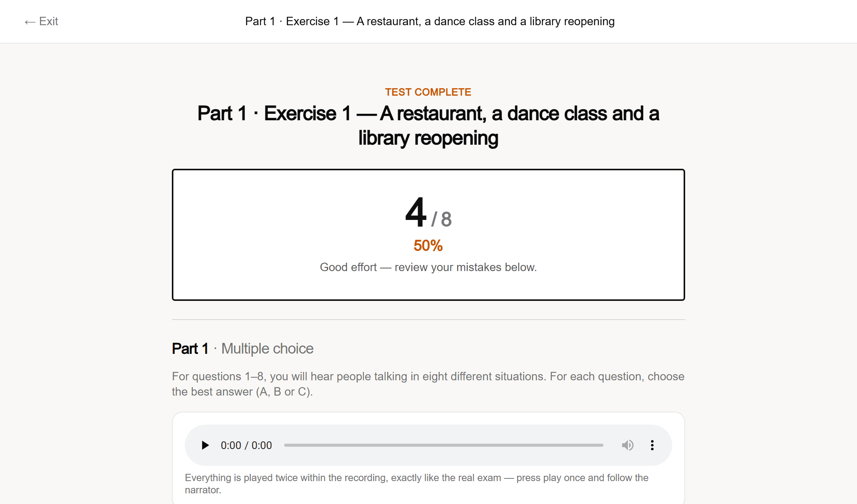Click the large score number 4
This screenshot has width=857, height=504.
tap(416, 212)
